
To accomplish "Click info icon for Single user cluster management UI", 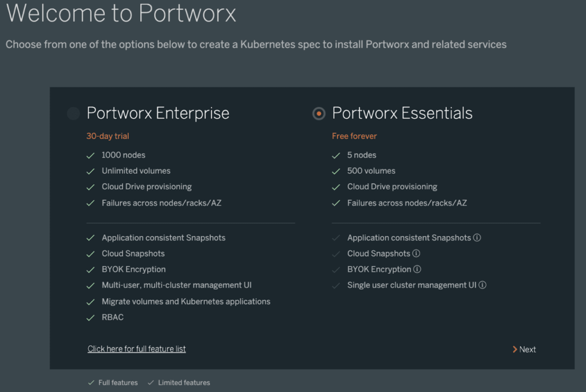I will [x=482, y=284].
